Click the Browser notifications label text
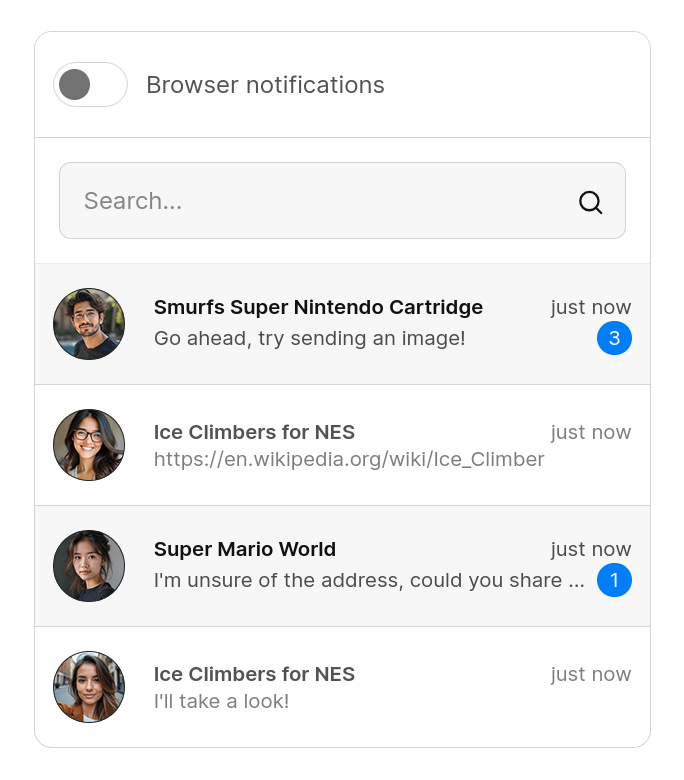This screenshot has height=780, width=684. [x=265, y=85]
